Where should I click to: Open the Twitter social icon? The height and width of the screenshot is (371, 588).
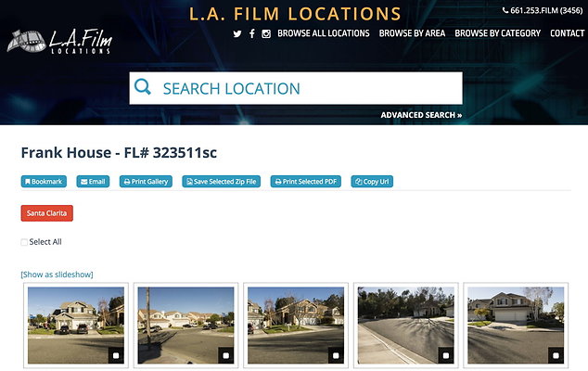237,33
